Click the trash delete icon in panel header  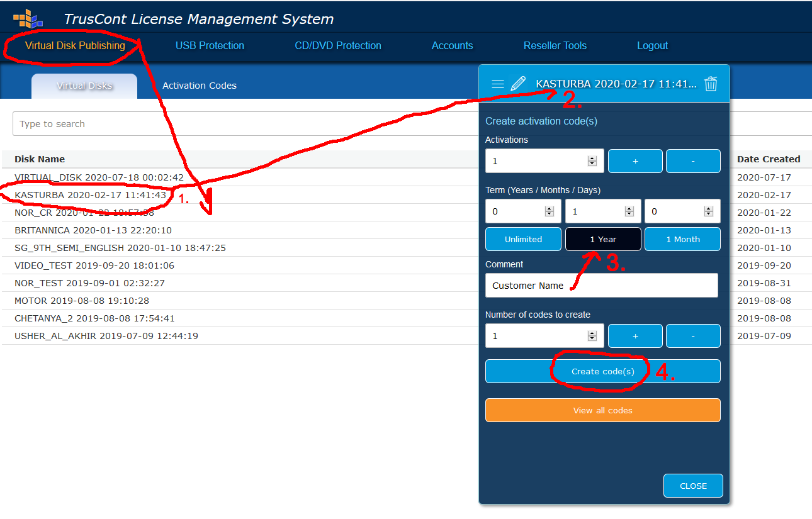pyautogui.click(x=711, y=84)
